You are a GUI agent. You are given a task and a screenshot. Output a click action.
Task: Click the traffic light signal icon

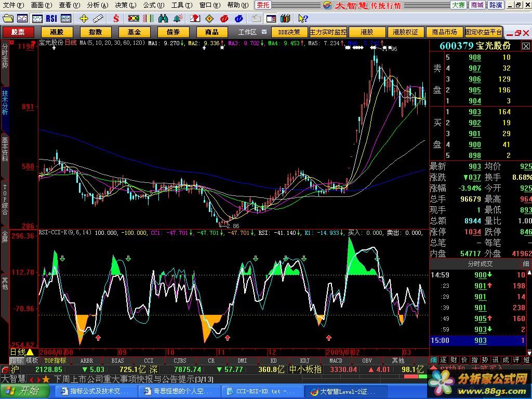[134, 18]
